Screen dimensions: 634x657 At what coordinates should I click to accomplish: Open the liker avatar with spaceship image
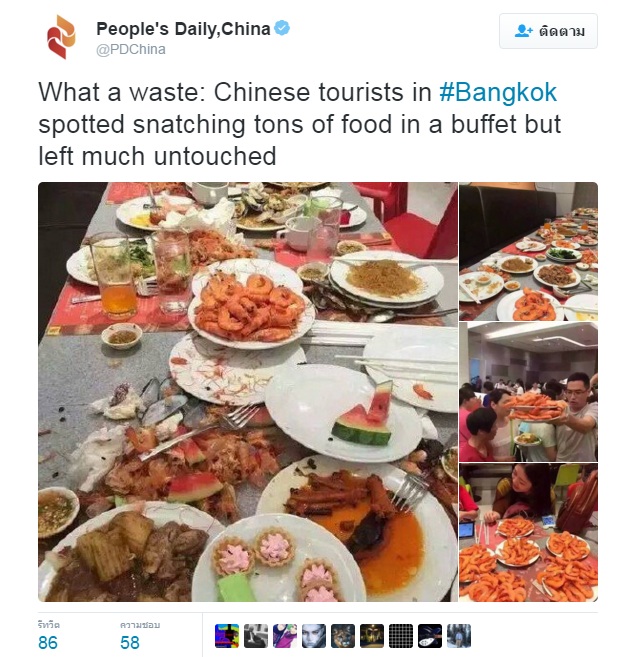pyautogui.click(x=430, y=636)
